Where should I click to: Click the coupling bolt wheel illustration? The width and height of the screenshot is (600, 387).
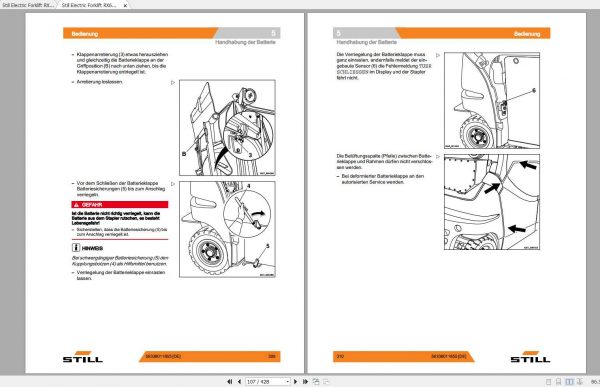[x=227, y=229]
